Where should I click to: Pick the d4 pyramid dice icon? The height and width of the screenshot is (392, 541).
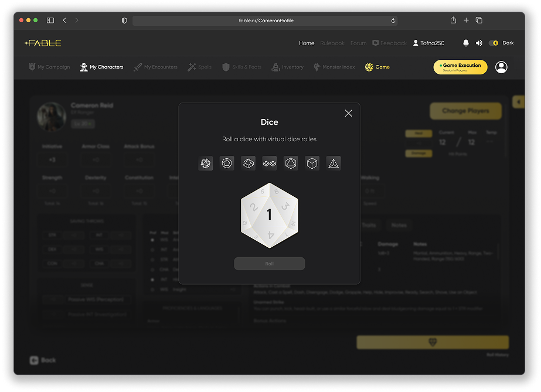click(334, 163)
